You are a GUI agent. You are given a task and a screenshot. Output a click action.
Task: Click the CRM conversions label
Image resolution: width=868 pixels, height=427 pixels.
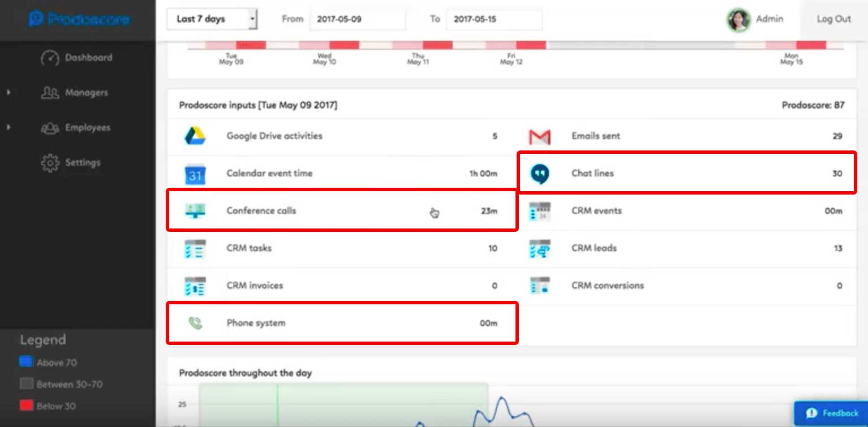click(608, 286)
